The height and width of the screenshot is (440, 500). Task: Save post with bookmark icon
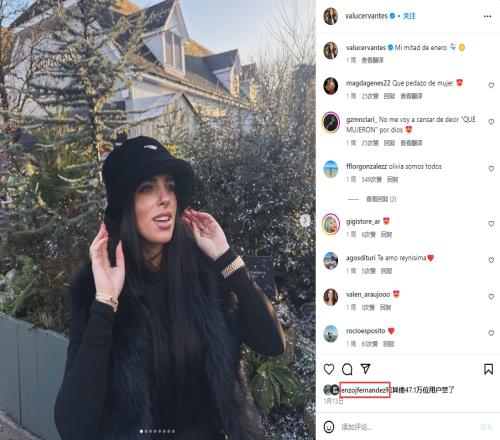[488, 369]
